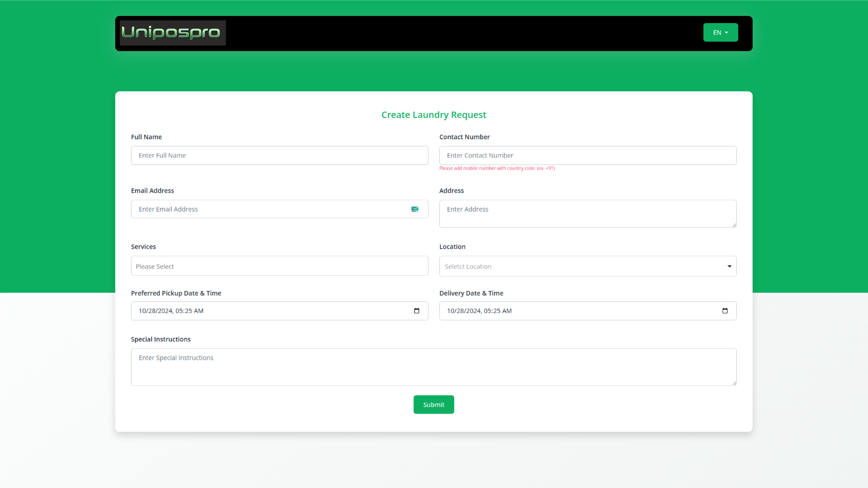Screen dimensions: 868x488
Task: Click the Location dropdown caret arrow
Action: pyautogui.click(x=729, y=266)
